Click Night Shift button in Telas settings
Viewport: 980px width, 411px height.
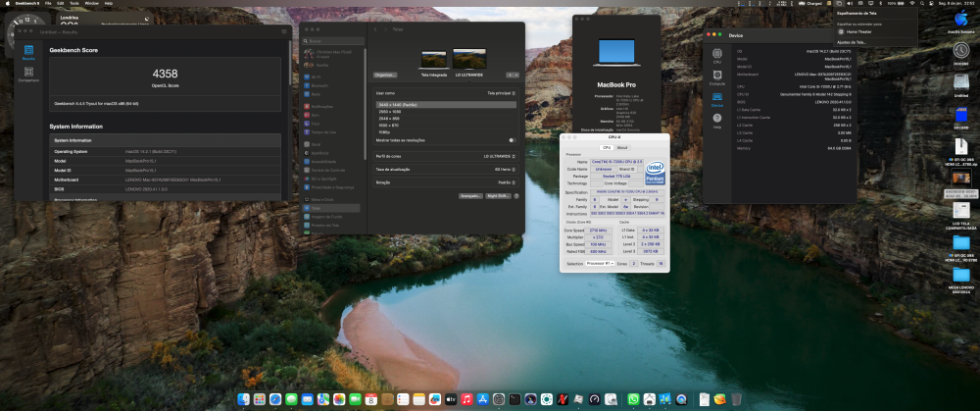tap(498, 196)
